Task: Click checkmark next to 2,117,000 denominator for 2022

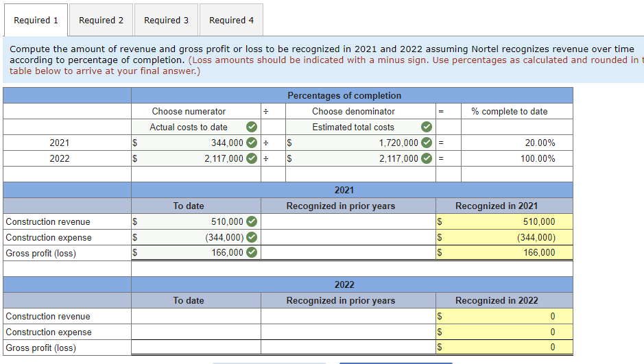Action: tap(427, 158)
